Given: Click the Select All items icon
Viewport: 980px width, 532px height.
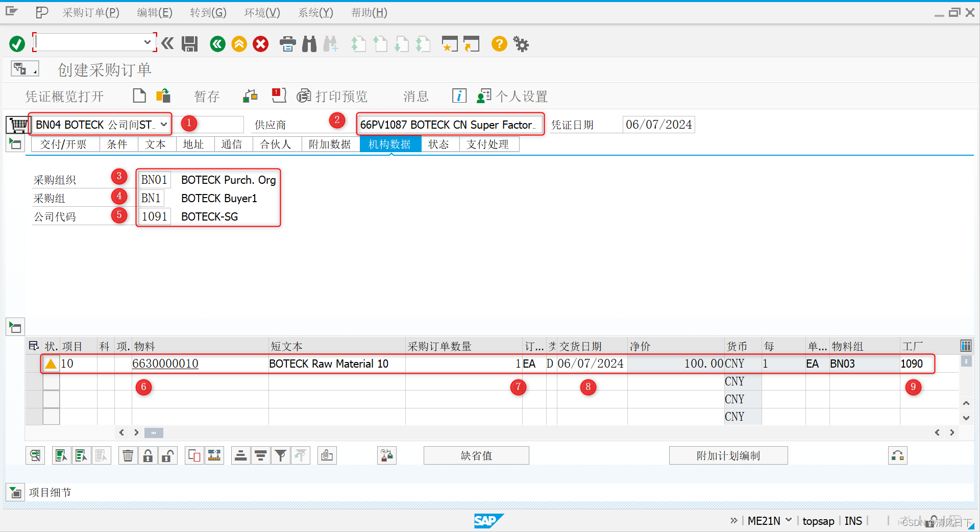Looking at the screenshot, I should [62, 455].
